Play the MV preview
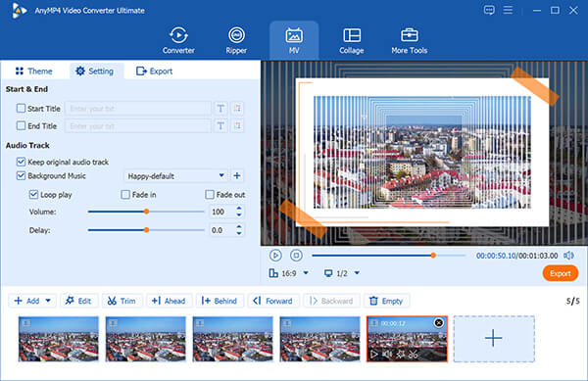 click(x=275, y=256)
